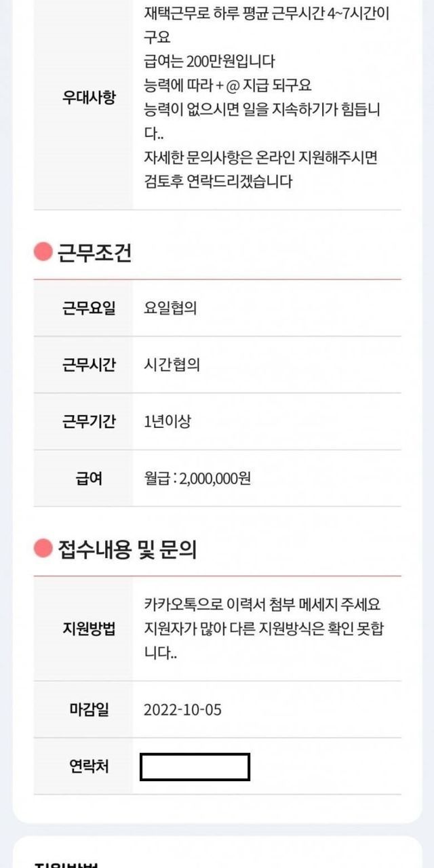Select the 시간협의 value
434x868 pixels.
[171, 365]
